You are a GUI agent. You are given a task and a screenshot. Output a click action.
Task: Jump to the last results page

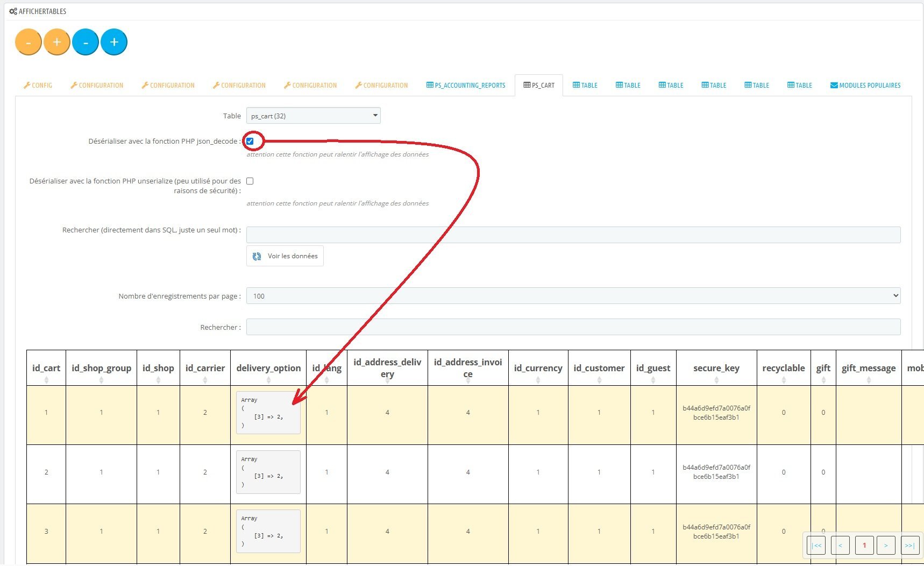pos(909,546)
